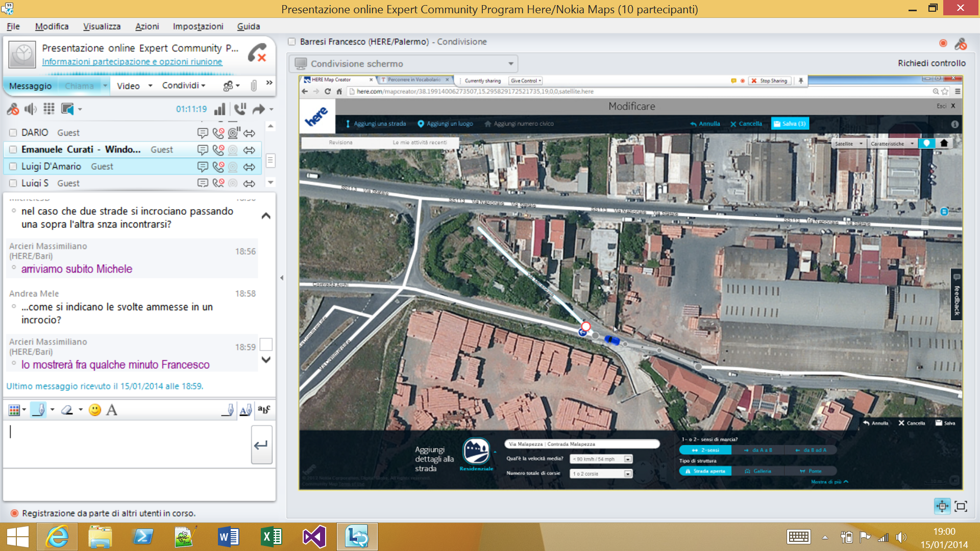
Task: Open participants options dropdown
Action: [x=231, y=86]
